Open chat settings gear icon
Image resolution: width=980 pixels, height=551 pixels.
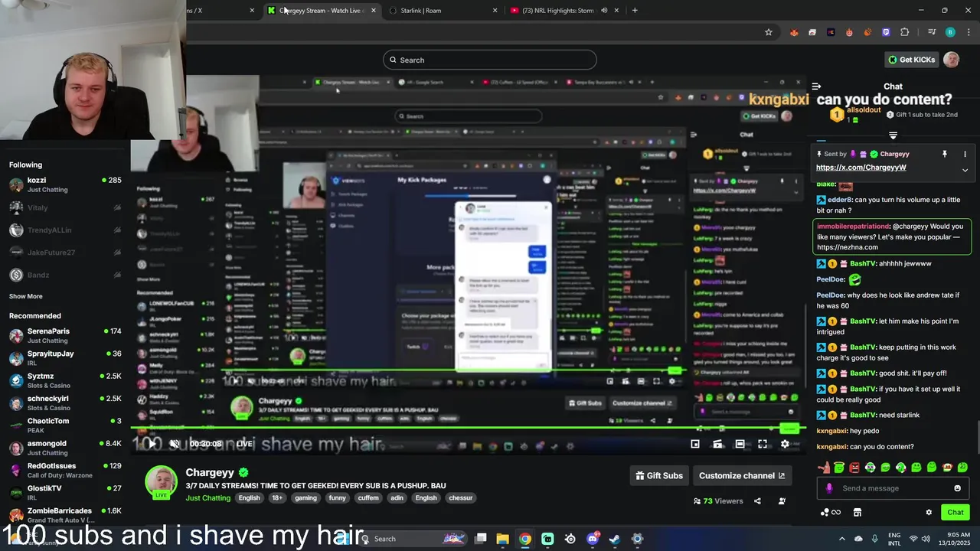pos(929,512)
